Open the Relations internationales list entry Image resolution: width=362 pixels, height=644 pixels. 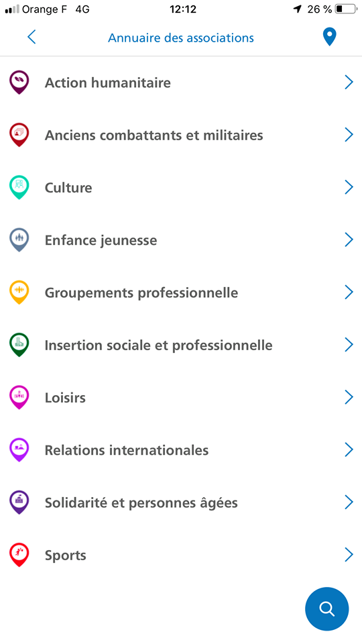tap(181, 450)
